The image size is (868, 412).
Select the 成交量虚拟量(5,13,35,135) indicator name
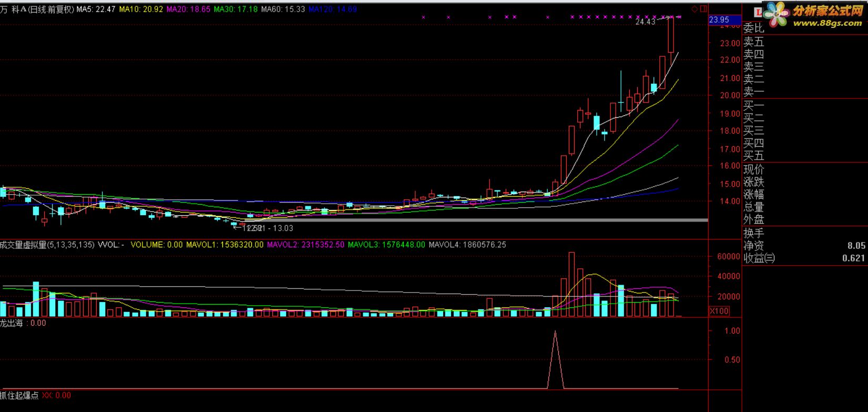pos(47,245)
